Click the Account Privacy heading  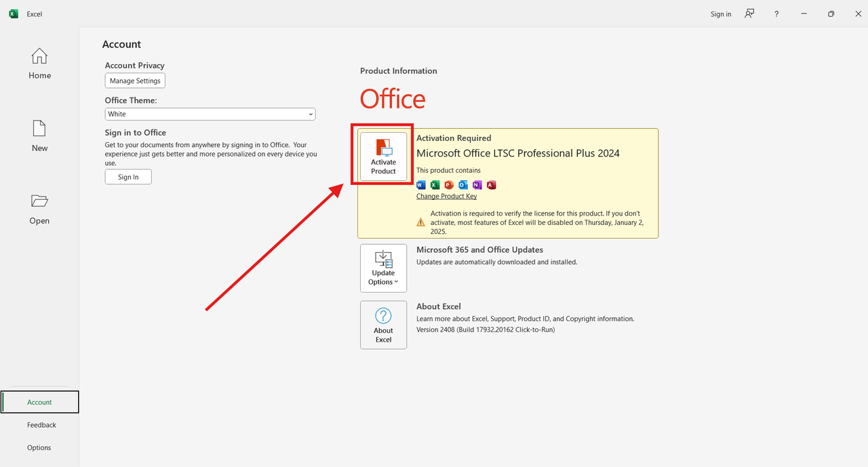[135, 65]
